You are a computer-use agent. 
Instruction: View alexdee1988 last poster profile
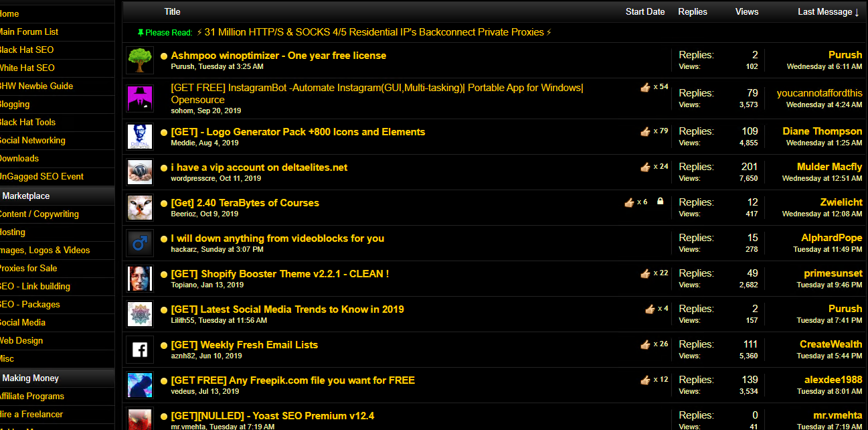coord(833,380)
